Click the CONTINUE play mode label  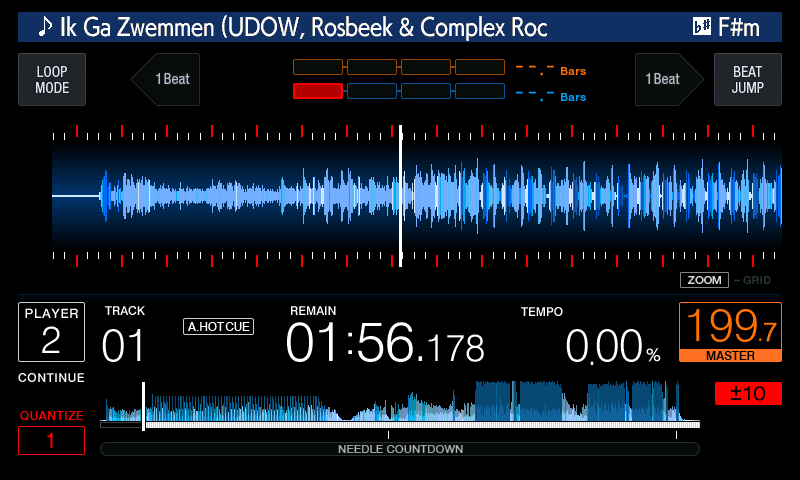click(52, 378)
